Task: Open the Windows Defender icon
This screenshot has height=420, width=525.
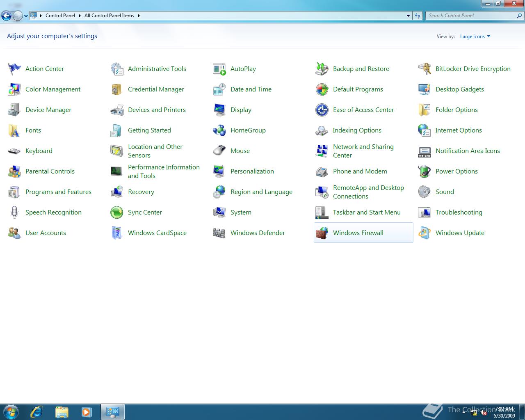Action: click(219, 233)
